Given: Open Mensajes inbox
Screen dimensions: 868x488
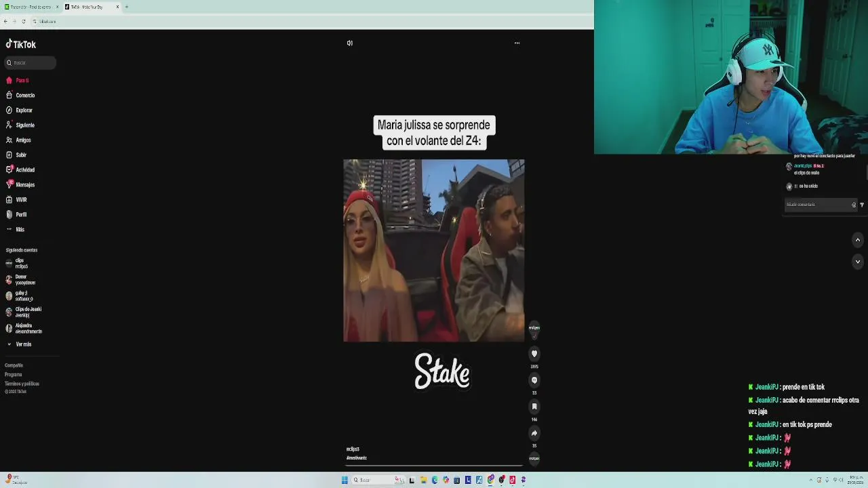Looking at the screenshot, I should pos(20,184).
